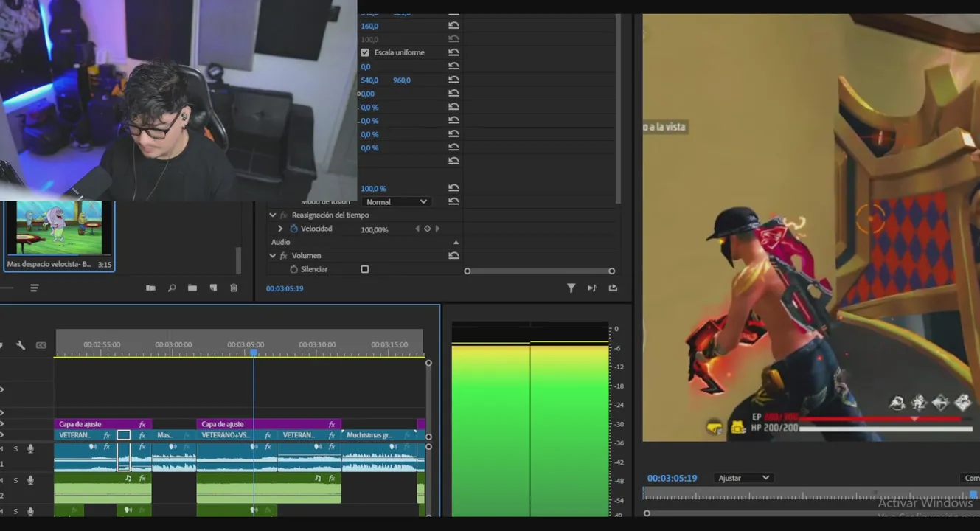Click the Program monitor timecode 00:03:05:19
The width and height of the screenshot is (980, 531).
pos(673,478)
